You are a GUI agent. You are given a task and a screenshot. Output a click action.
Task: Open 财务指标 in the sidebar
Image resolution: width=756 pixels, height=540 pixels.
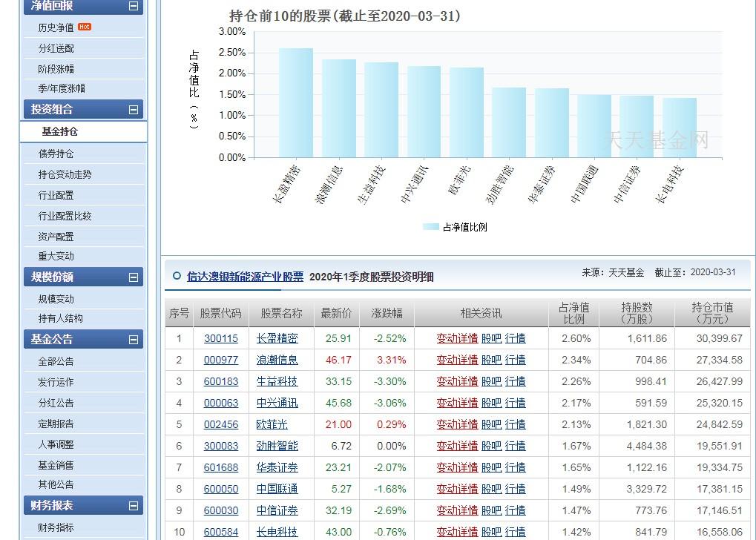(x=56, y=527)
